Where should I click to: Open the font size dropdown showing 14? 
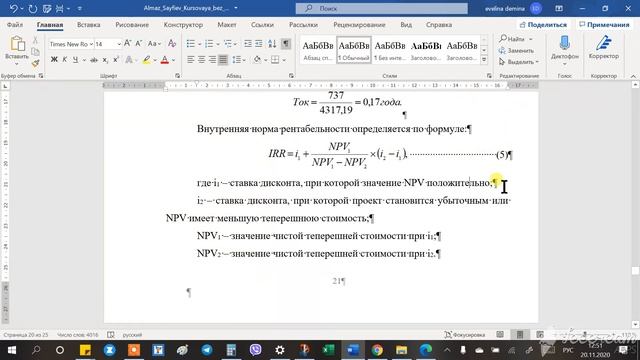(x=119, y=44)
